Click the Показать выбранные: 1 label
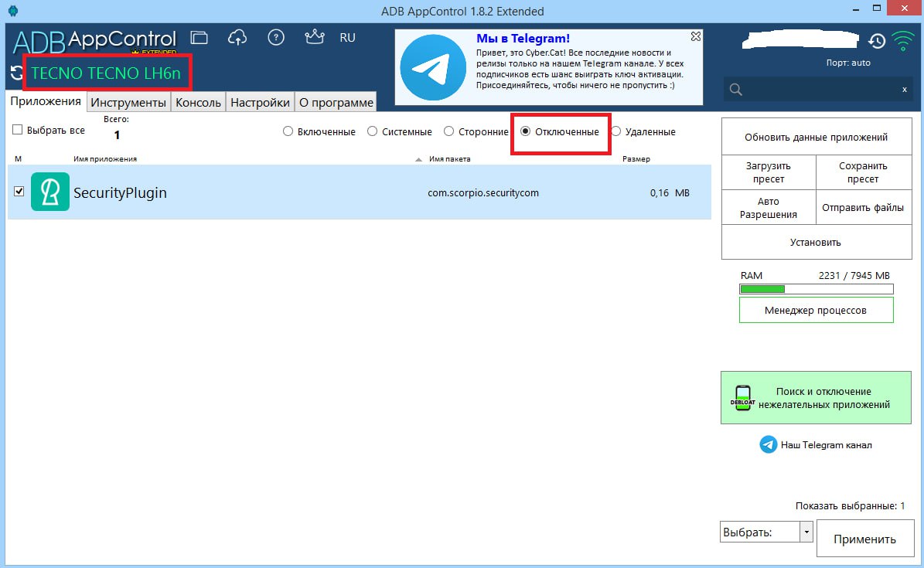Image resolution: width=924 pixels, height=568 pixels. tap(851, 505)
